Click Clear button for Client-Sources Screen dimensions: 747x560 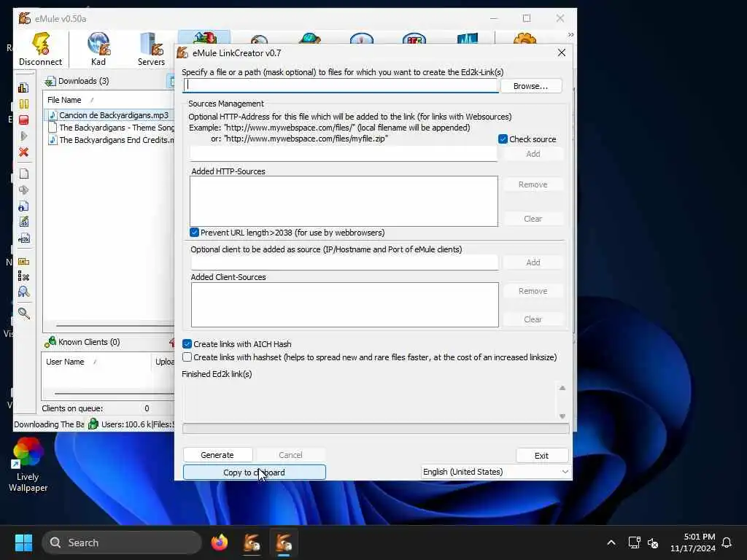533,319
